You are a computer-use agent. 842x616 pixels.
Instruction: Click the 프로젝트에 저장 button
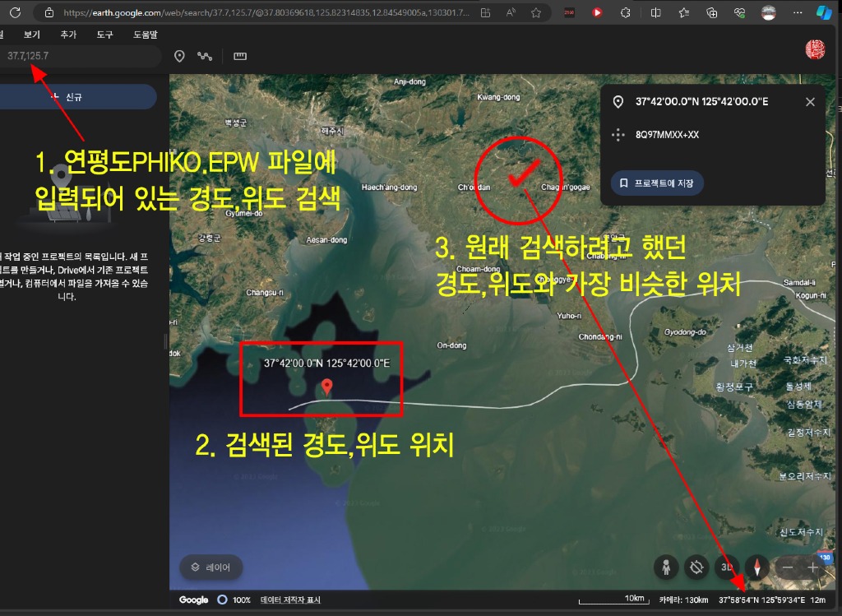[x=656, y=183]
